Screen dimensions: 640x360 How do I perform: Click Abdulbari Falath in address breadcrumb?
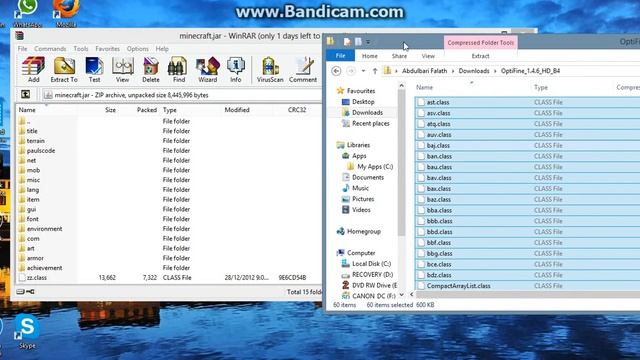pyautogui.click(x=424, y=71)
